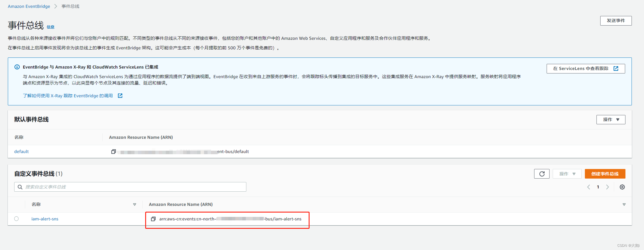Viewport: 644px width, 250px height.
Task: Expand 操作 dropdown for default event bus
Action: pos(611,120)
